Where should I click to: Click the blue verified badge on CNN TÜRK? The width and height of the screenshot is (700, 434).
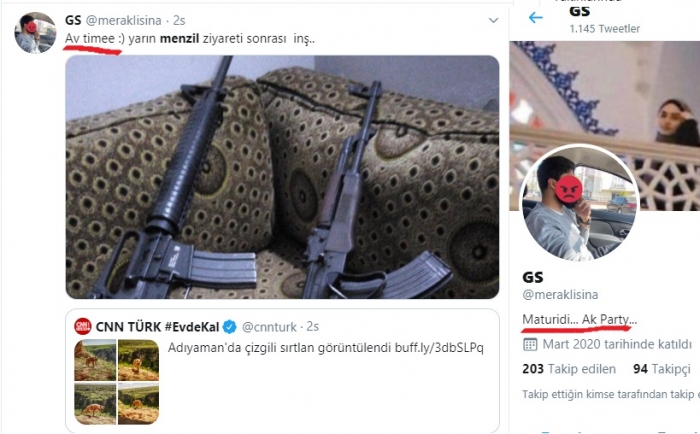pyautogui.click(x=229, y=327)
